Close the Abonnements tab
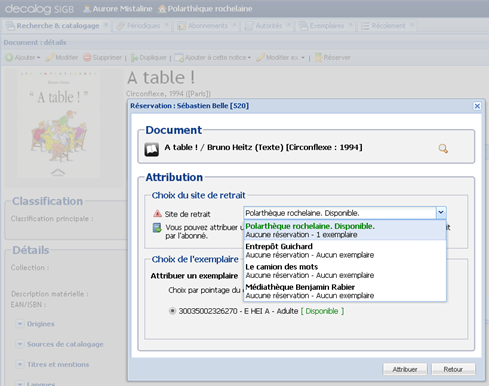Screen dimensions: 490x387 (x=234, y=25)
